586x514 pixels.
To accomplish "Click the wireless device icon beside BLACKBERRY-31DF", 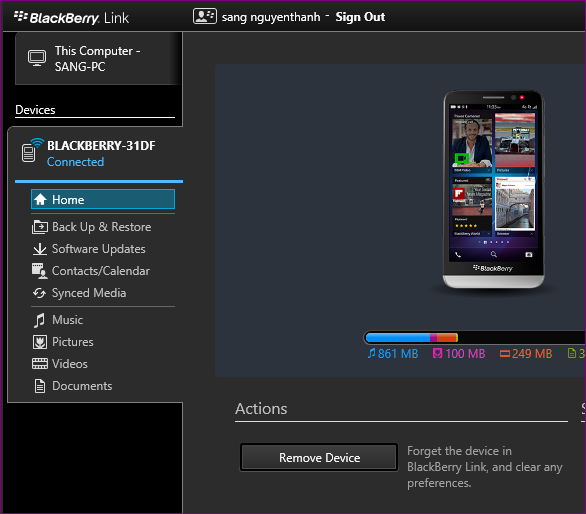I will pyautogui.click(x=32, y=150).
